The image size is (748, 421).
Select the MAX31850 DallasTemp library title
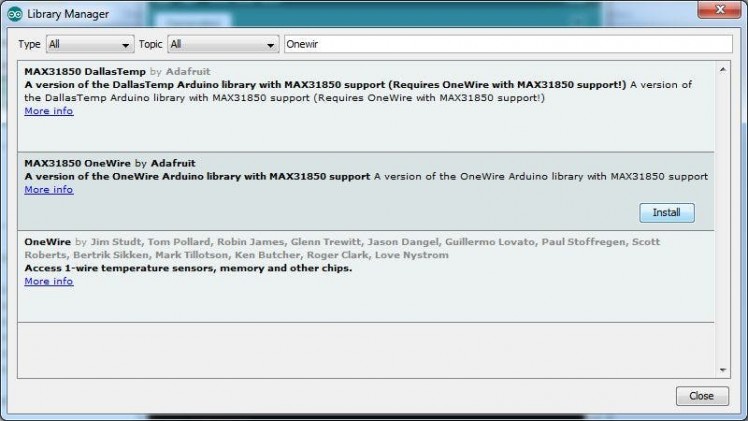[x=85, y=72]
